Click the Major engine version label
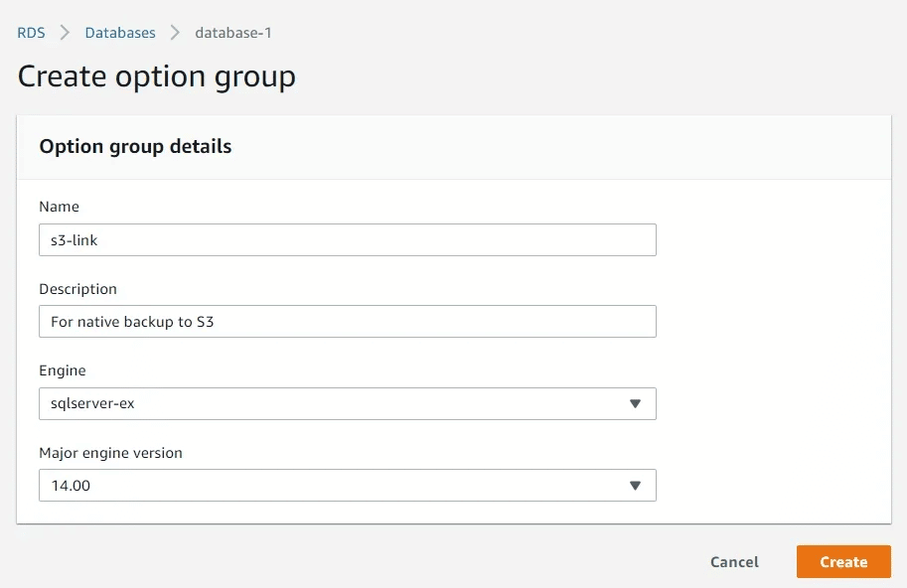 [x=110, y=453]
